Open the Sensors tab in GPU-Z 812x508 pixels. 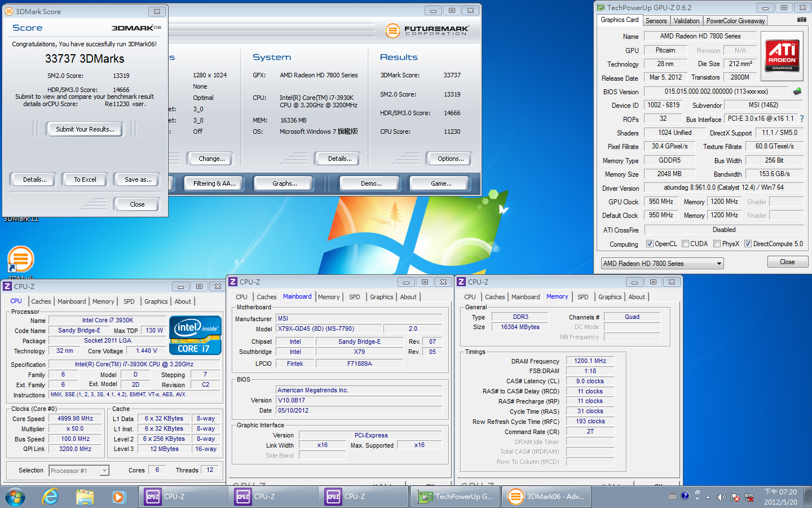656,21
